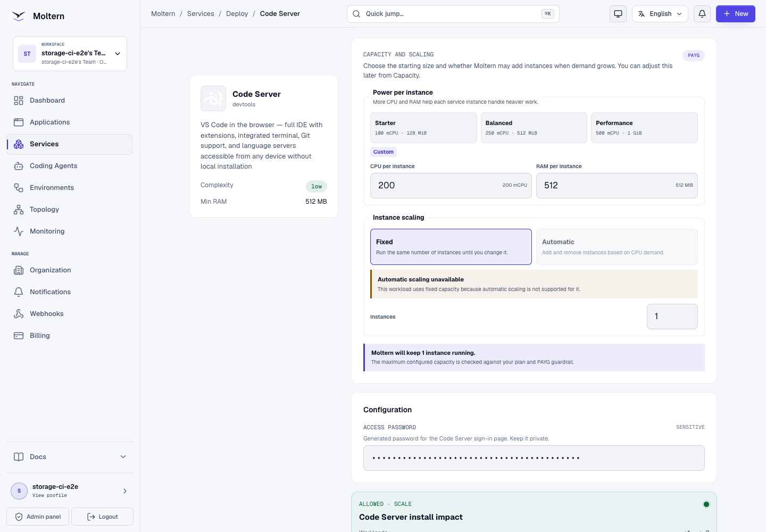
Task: Open the English language dropdown
Action: (x=660, y=14)
